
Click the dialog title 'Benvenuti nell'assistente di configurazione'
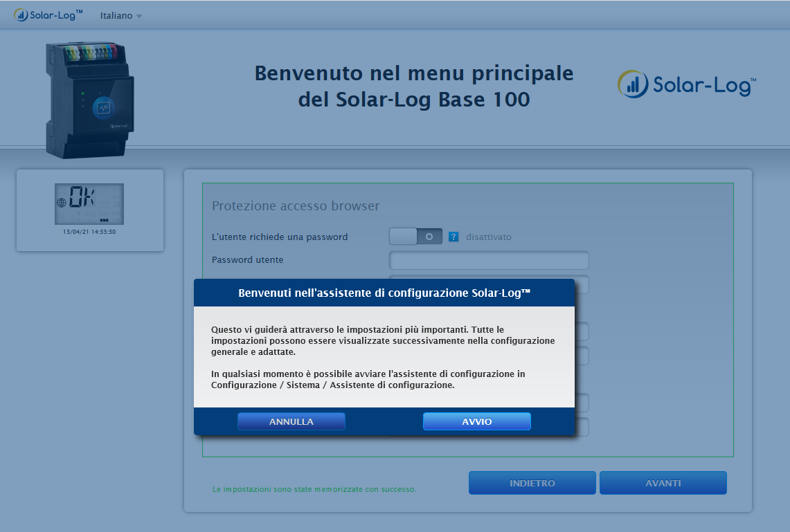(384, 293)
